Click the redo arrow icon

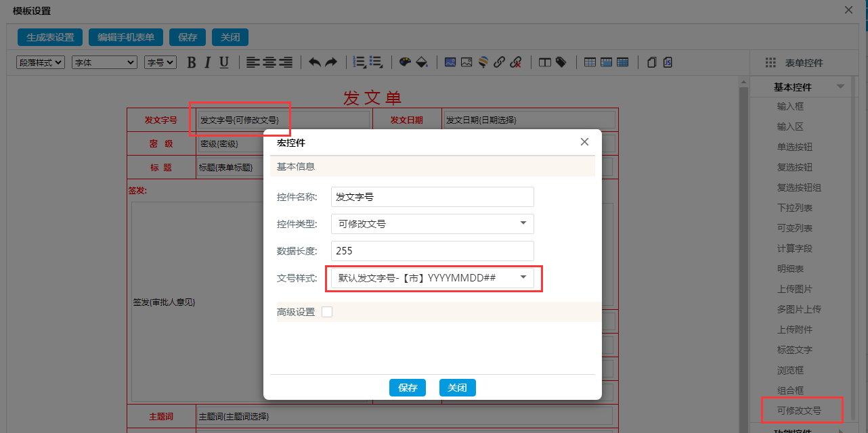[x=331, y=62]
